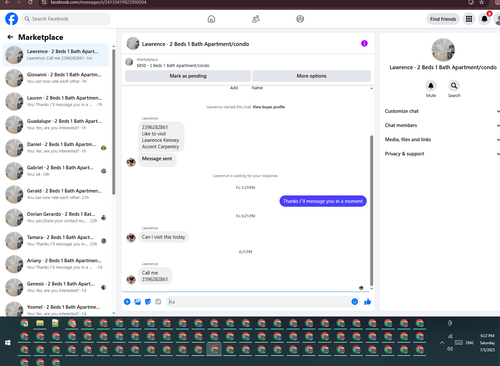Open Guadalupe conversation in list
500x366 pixels.
(x=56, y=124)
